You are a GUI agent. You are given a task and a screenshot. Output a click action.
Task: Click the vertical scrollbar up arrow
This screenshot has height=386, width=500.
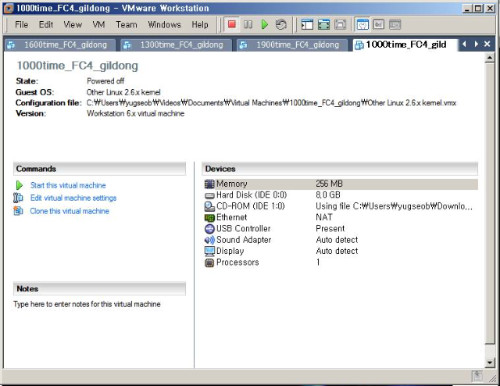(x=489, y=58)
